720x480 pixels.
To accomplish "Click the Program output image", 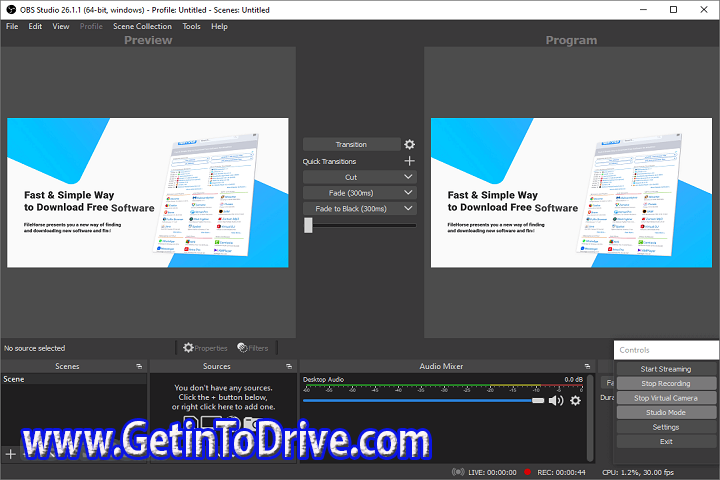I will (x=571, y=192).
